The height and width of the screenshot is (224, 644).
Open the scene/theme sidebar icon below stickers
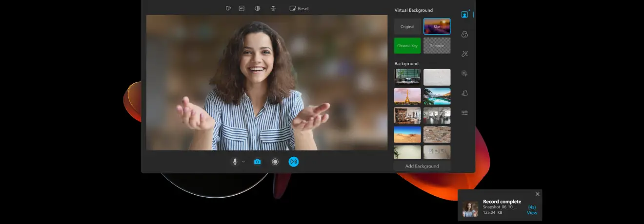point(464,93)
